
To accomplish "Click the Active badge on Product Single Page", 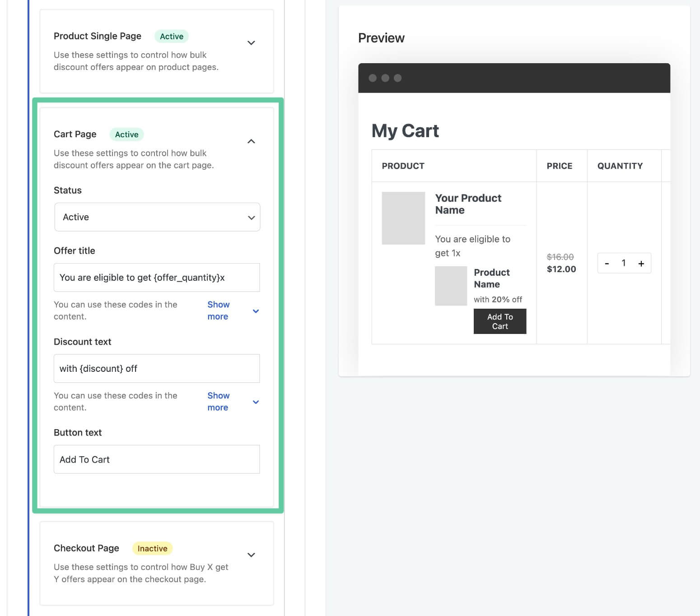I will (172, 37).
